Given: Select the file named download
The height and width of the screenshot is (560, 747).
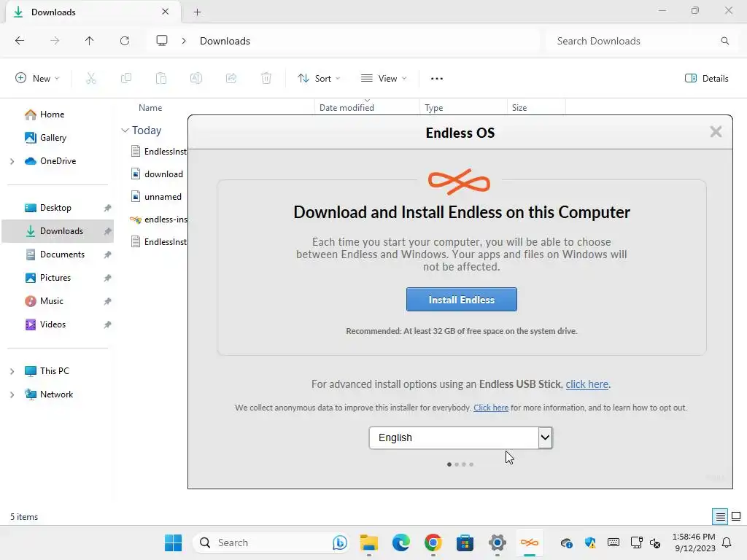Looking at the screenshot, I should tap(157, 174).
